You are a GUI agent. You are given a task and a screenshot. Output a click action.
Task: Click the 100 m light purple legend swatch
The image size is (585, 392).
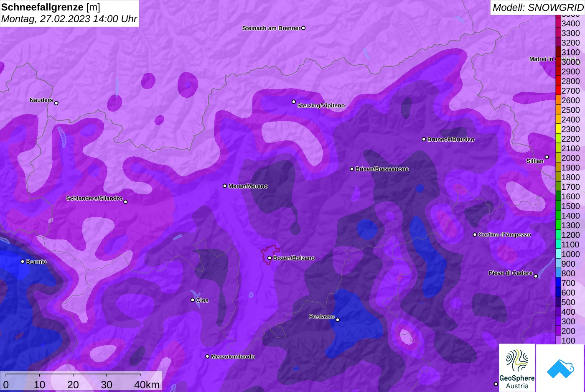pos(558,341)
